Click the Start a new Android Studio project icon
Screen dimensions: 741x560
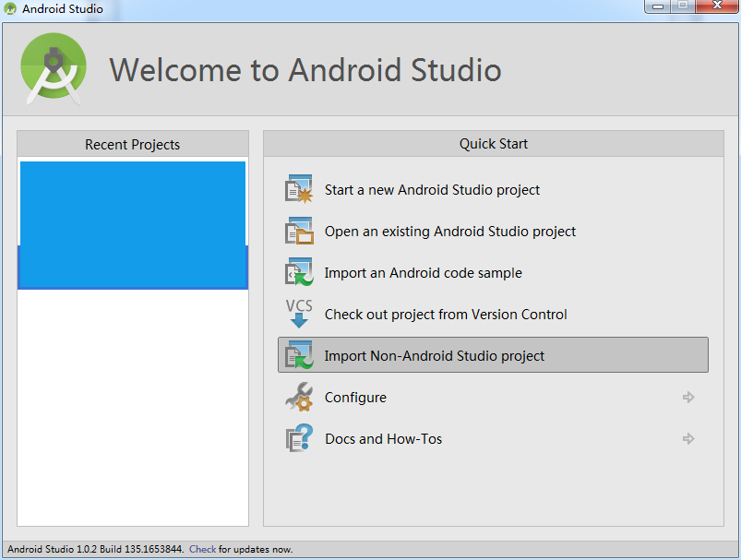[x=299, y=188]
